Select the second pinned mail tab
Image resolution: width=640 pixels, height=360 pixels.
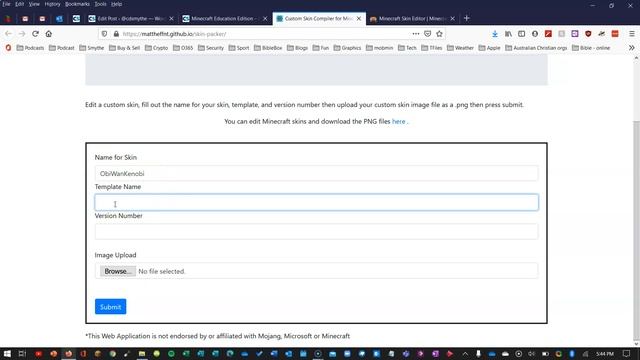[x=25, y=19]
